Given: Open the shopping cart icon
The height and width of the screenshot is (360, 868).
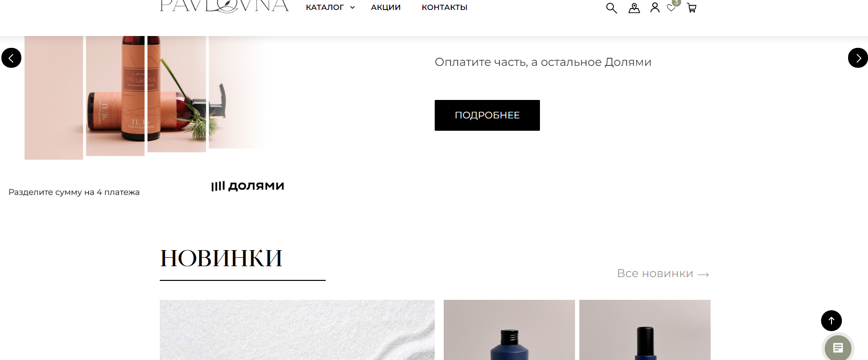Looking at the screenshot, I should tap(692, 8).
